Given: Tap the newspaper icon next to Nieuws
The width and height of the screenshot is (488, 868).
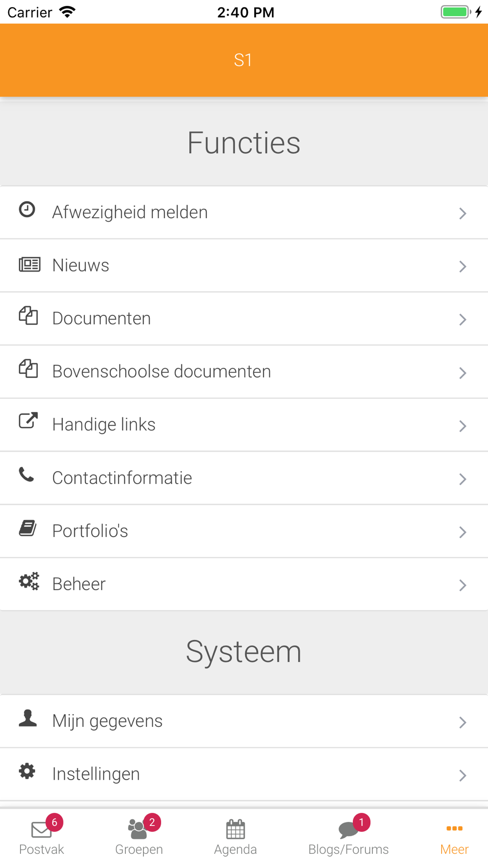Looking at the screenshot, I should (x=29, y=265).
